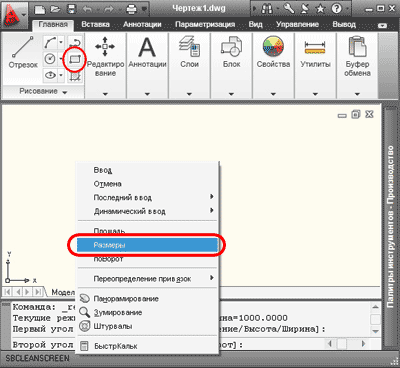This screenshot has height=368, width=400.
Task: Switch to the Вставка ribbon tab
Action: (x=95, y=24)
